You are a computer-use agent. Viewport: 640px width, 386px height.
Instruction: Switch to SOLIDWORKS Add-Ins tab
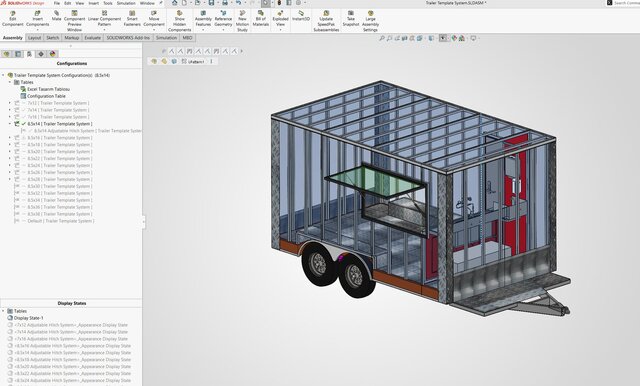coord(128,38)
